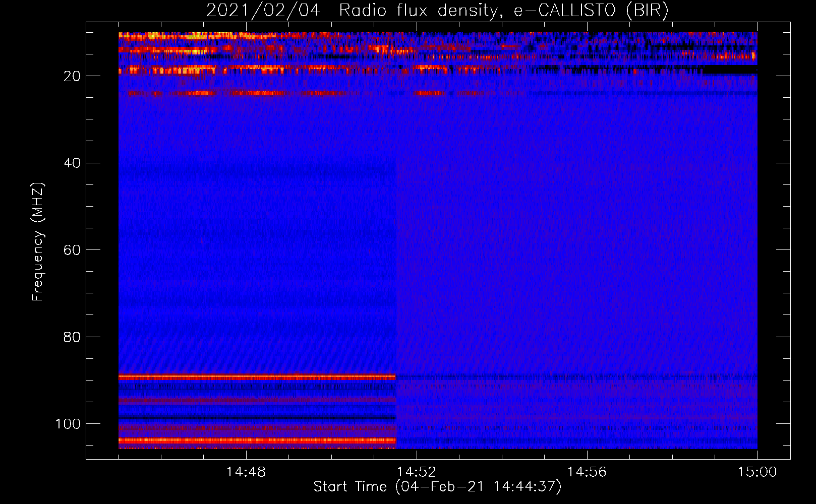The height and width of the screenshot is (504, 816).
Task: Click the 60 frequency tick label
Action: [x=72, y=250]
